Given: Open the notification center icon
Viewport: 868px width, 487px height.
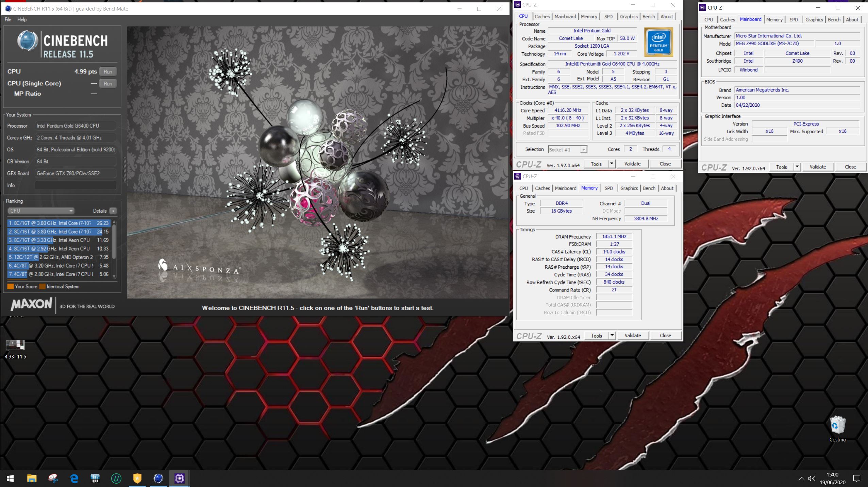Looking at the screenshot, I should pyautogui.click(x=857, y=479).
